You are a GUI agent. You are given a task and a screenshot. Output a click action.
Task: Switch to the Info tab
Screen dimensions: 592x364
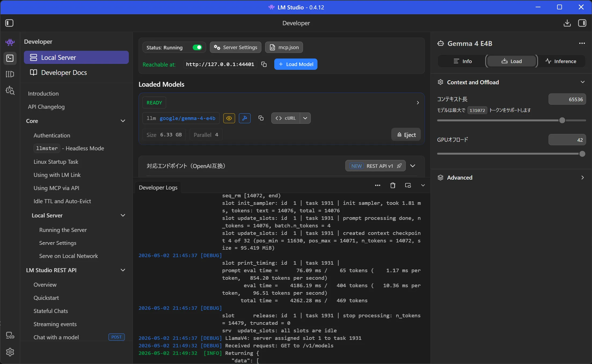462,61
